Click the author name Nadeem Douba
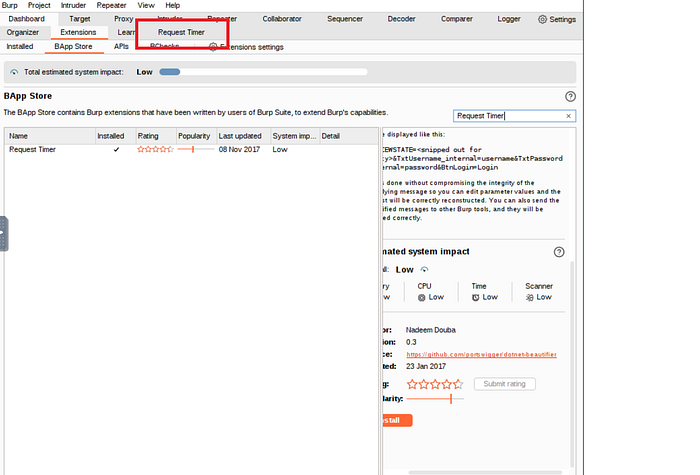 pyautogui.click(x=431, y=330)
